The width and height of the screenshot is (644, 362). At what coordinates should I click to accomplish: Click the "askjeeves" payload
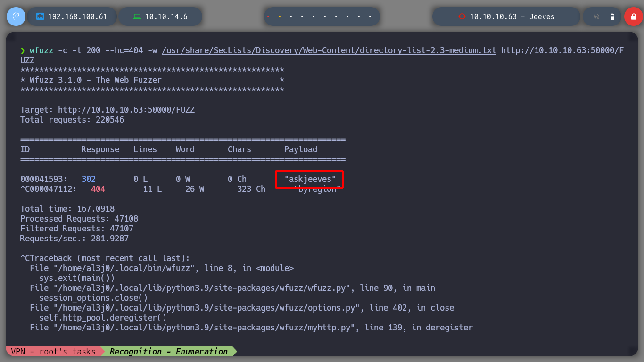tap(310, 179)
